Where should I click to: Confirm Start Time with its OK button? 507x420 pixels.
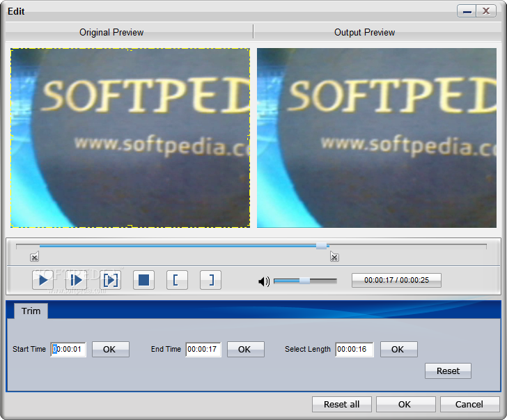(111, 349)
